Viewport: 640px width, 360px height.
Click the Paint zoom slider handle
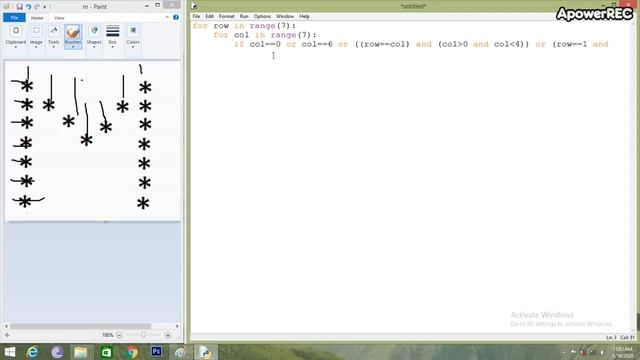pyautogui.click(x=143, y=335)
